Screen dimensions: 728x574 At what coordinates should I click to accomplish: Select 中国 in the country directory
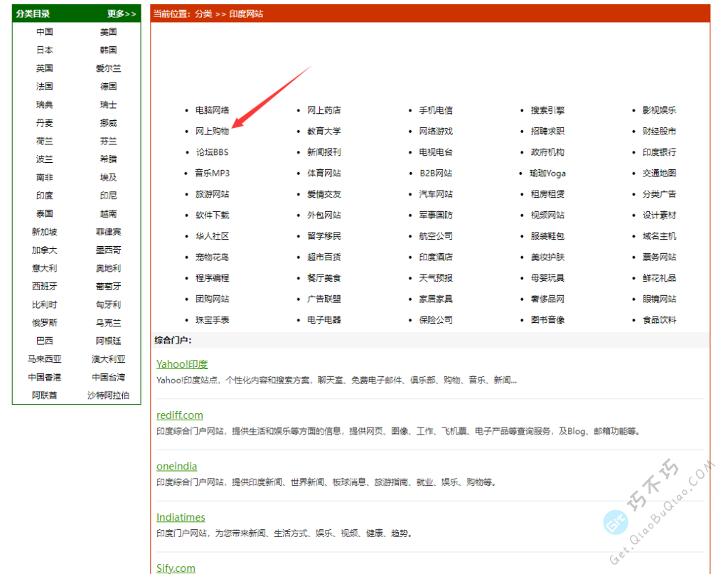[x=44, y=32]
